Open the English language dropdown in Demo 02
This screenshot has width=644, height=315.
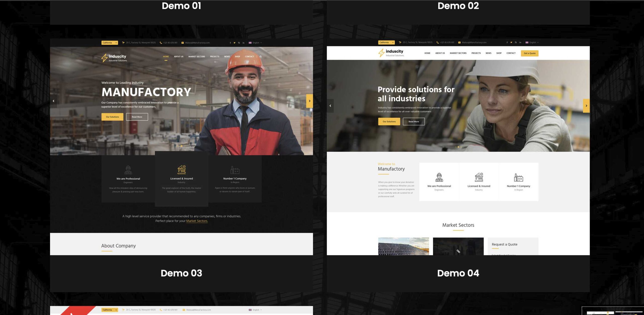pos(532,43)
